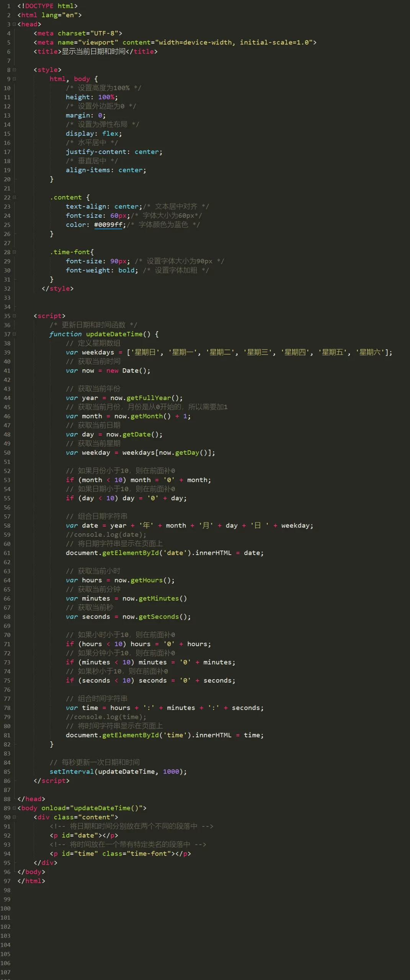Image resolution: width=410 pixels, height=980 pixels.
Task: Click the getDay method call
Action: coord(187,452)
